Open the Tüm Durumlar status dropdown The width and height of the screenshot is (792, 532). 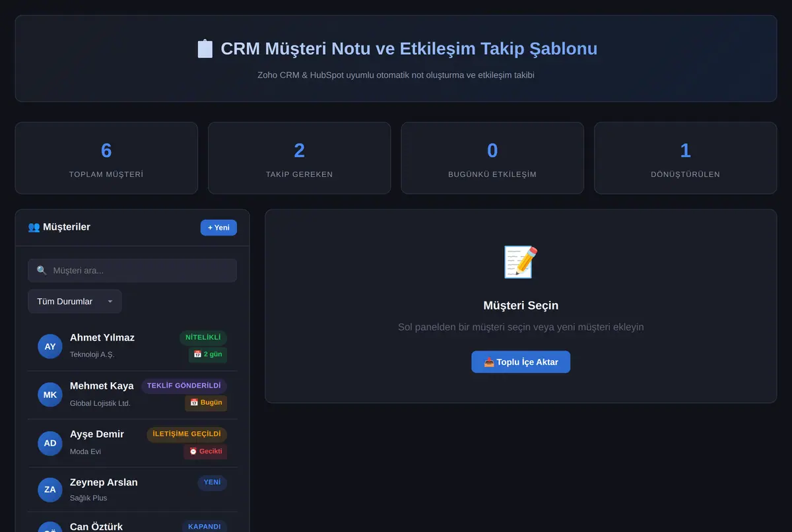[75, 302]
